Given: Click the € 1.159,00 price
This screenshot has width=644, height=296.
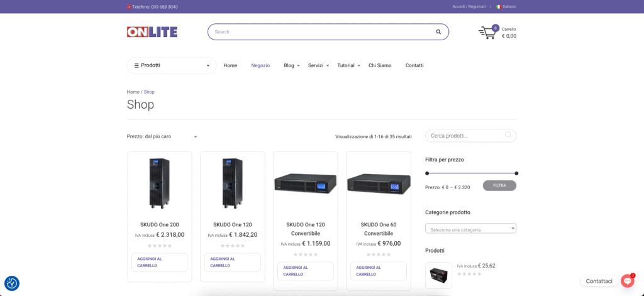Looking at the screenshot, I should (316, 243).
